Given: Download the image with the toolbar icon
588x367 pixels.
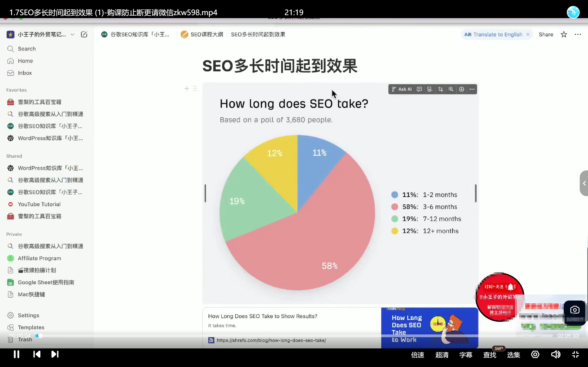Looking at the screenshot, I should (461, 89).
